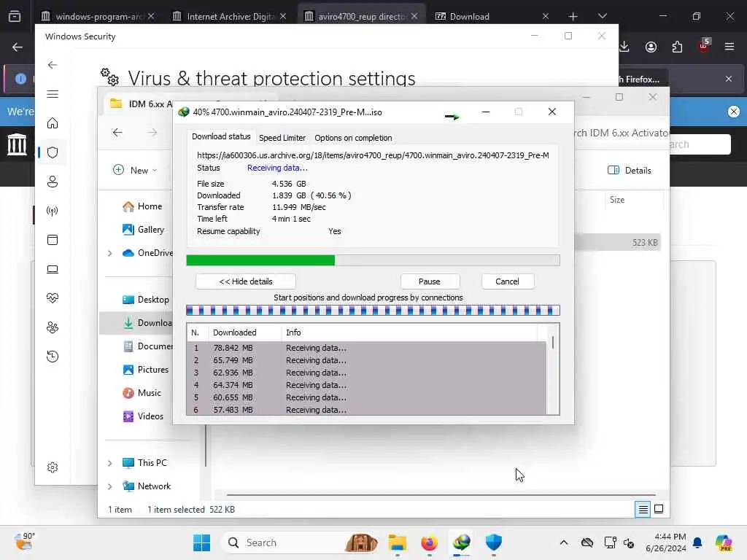The height and width of the screenshot is (560, 747).
Task: Open Firefox downloads arrow icon
Action: [x=624, y=47]
